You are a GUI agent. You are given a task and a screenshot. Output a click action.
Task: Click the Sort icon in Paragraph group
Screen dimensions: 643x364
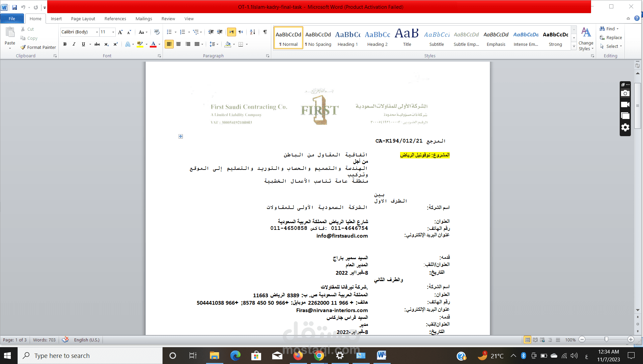(x=252, y=32)
